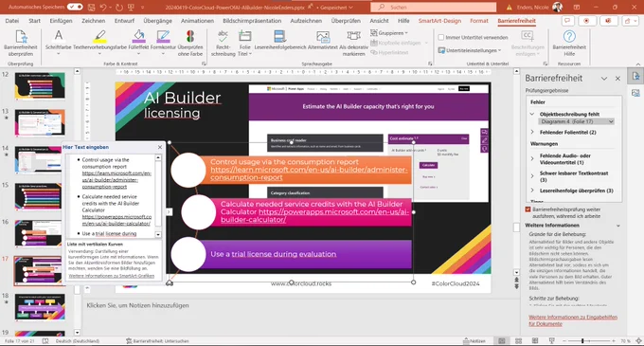Image resolution: width=644 pixels, height=346 pixels.
Task: Click the present in Teams icon
Action: point(608,21)
